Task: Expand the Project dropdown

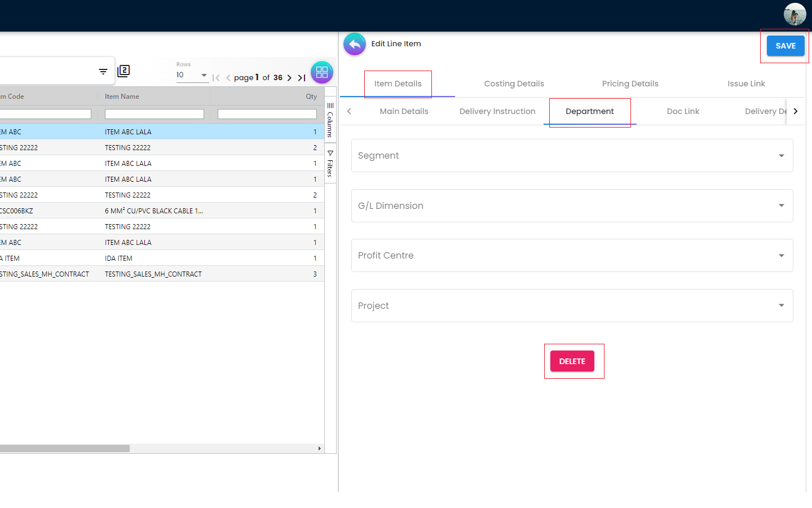Action: [x=572, y=305]
